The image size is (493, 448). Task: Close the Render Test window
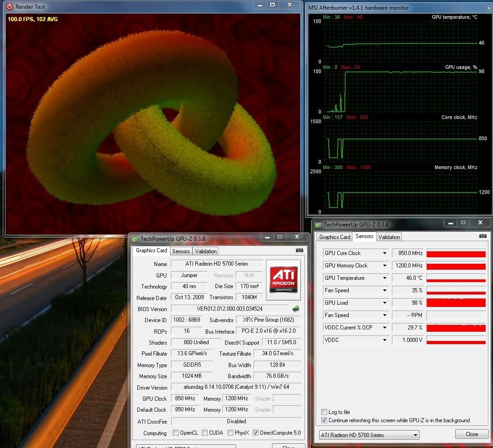click(289, 5)
